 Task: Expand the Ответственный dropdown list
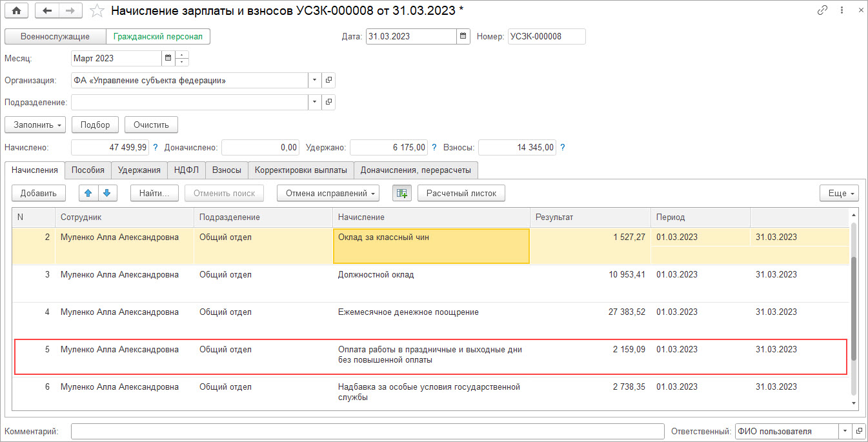[x=845, y=431]
